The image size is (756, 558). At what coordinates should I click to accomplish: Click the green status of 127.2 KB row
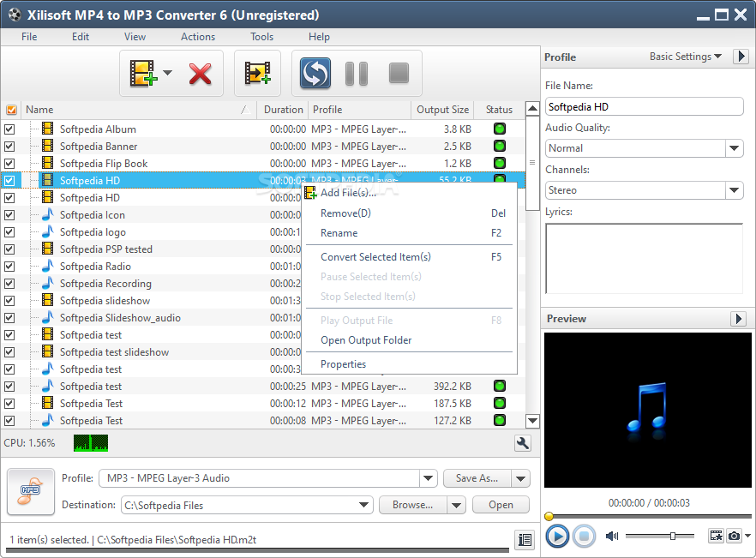pyautogui.click(x=500, y=420)
